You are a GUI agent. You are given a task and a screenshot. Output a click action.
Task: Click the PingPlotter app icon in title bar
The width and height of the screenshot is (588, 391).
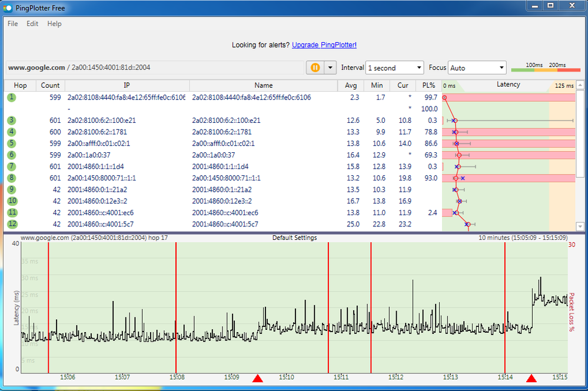point(6,8)
